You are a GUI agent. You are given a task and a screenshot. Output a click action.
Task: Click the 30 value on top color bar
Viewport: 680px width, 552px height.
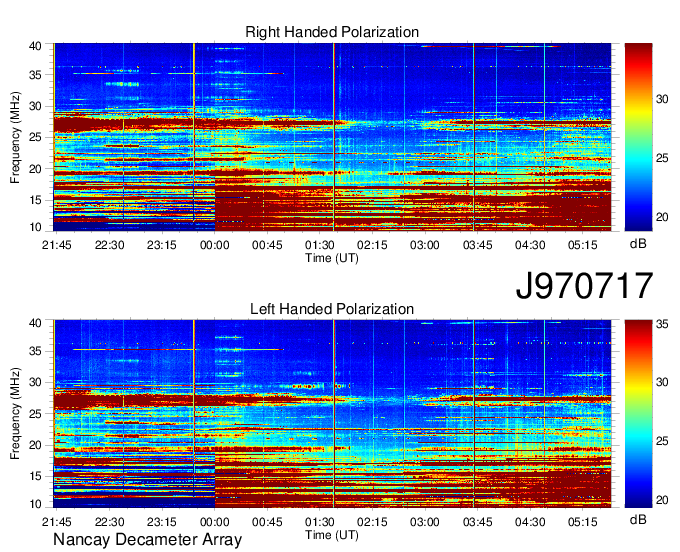click(662, 99)
